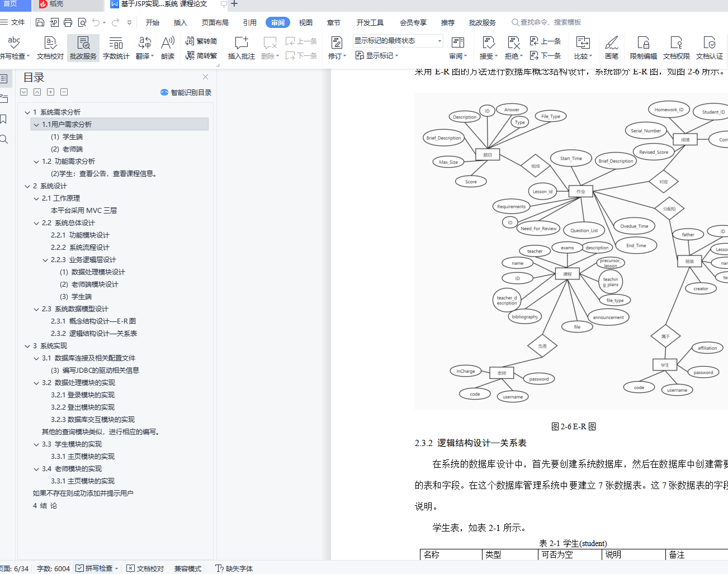
Task: Select the 画笔 pen tool
Action: point(612,48)
